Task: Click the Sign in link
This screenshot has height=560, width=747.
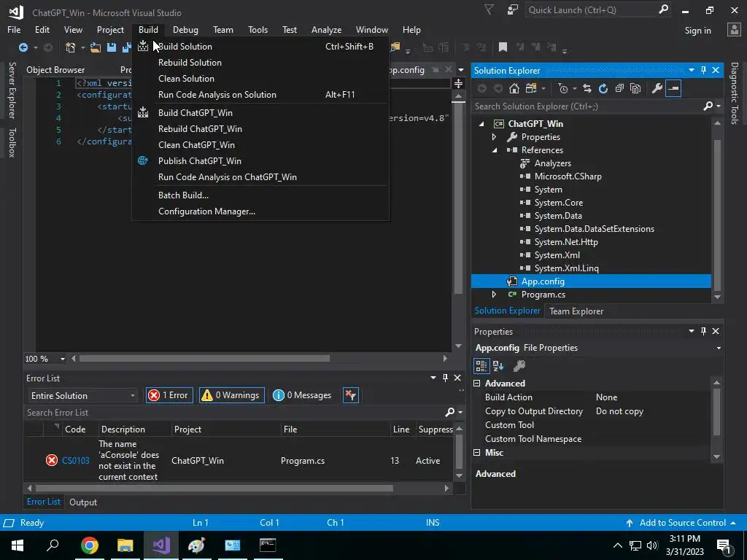Action: (697, 31)
